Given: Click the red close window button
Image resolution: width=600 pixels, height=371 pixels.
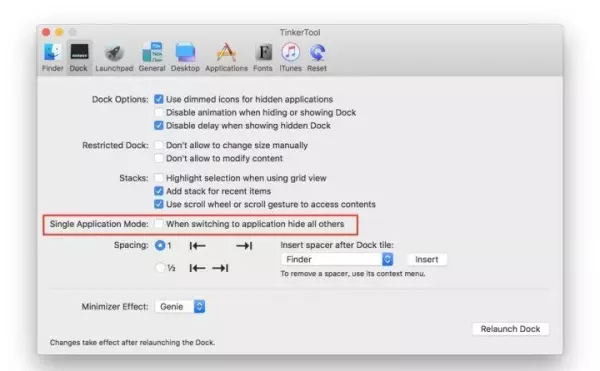Looking at the screenshot, I should pyautogui.click(x=46, y=32).
